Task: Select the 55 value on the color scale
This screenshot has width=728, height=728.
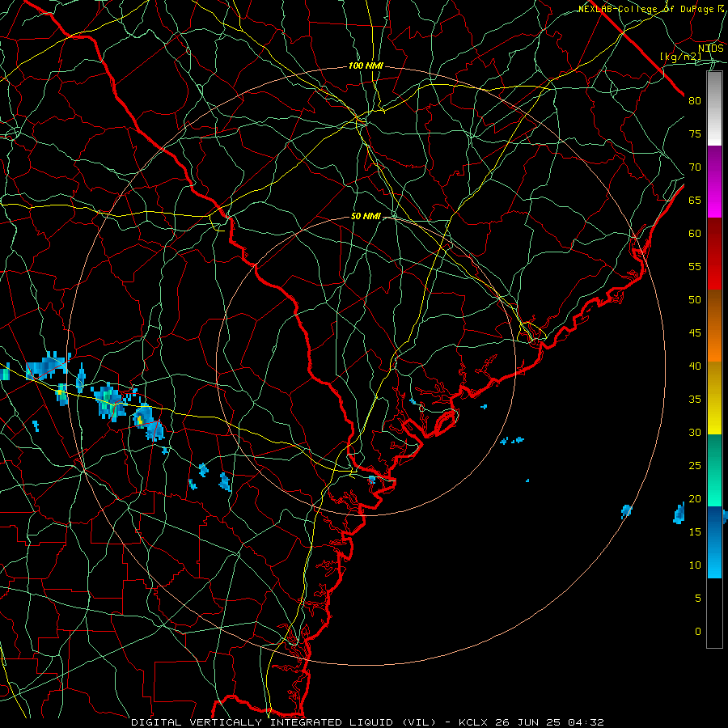Action: [695, 266]
